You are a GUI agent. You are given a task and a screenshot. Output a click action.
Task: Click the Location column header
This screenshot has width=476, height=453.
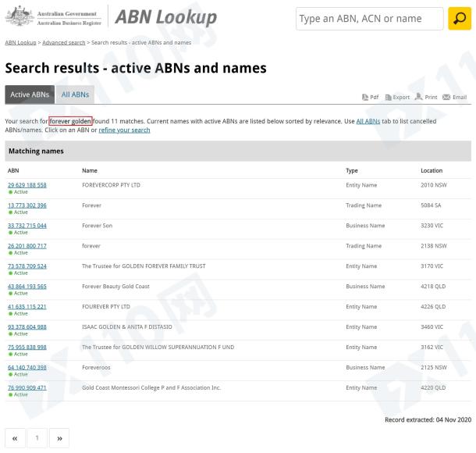pyautogui.click(x=432, y=171)
